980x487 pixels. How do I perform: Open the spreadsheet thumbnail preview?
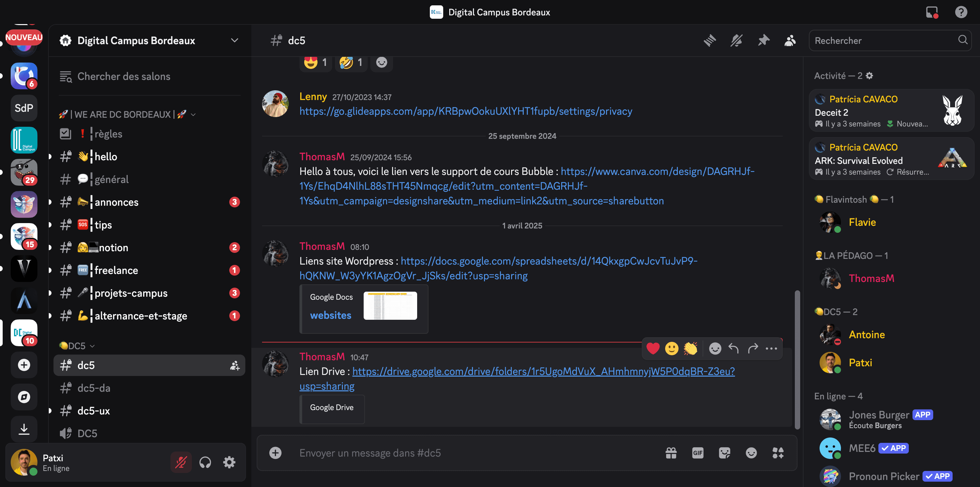coord(390,305)
